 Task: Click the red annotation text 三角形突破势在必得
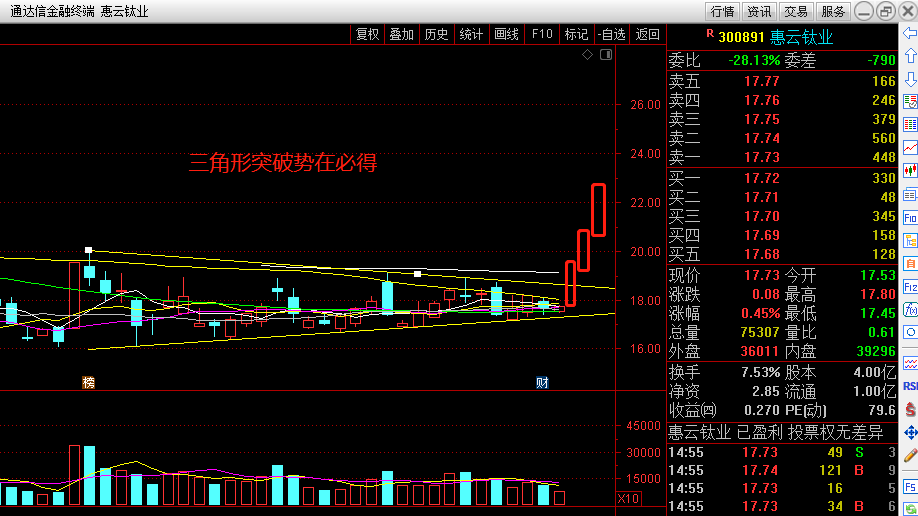coord(283,163)
